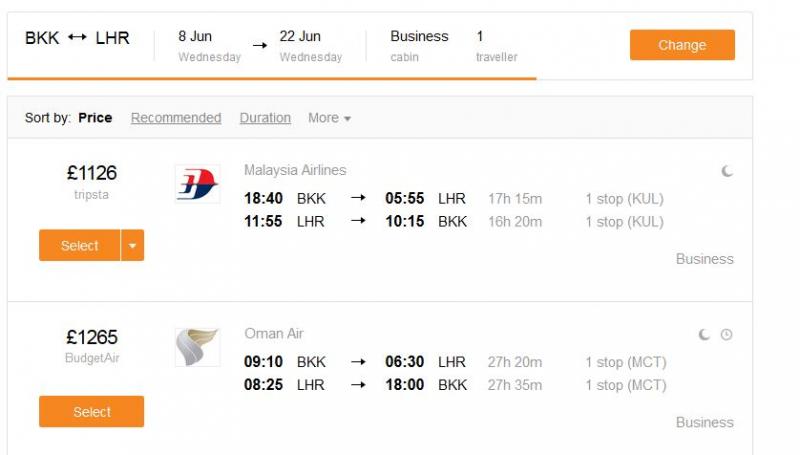Select the £1265 Oman Air fare

click(x=91, y=412)
